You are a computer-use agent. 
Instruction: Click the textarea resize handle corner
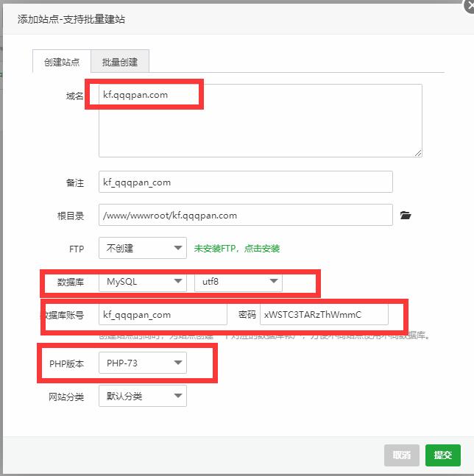tap(418, 153)
